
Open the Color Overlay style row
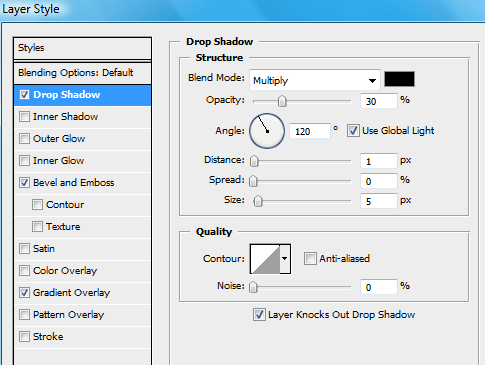82,271
